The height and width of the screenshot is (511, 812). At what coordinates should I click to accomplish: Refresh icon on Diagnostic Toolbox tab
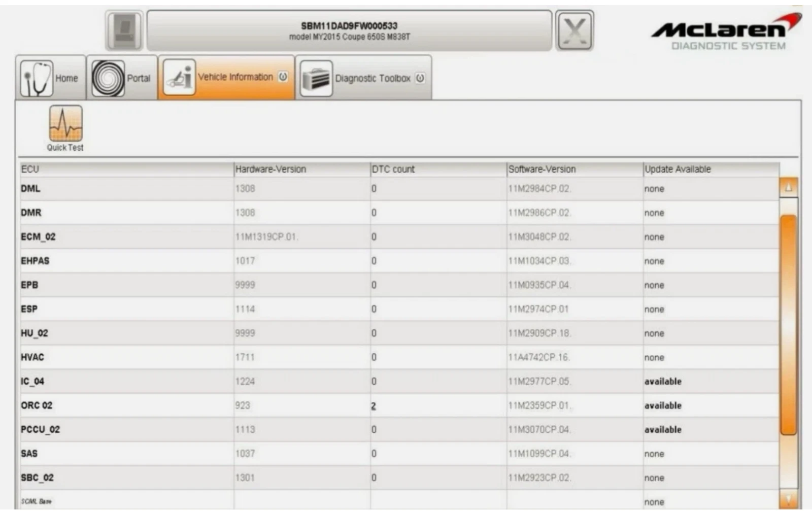coord(420,78)
